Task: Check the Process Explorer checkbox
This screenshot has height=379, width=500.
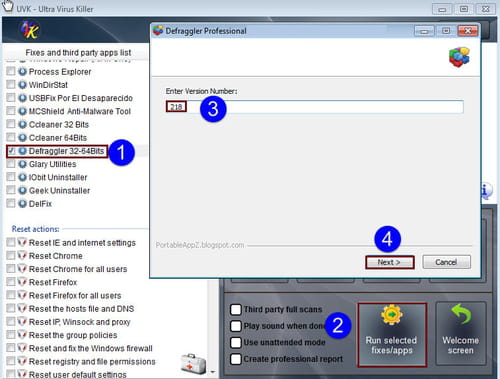Action: (x=11, y=71)
